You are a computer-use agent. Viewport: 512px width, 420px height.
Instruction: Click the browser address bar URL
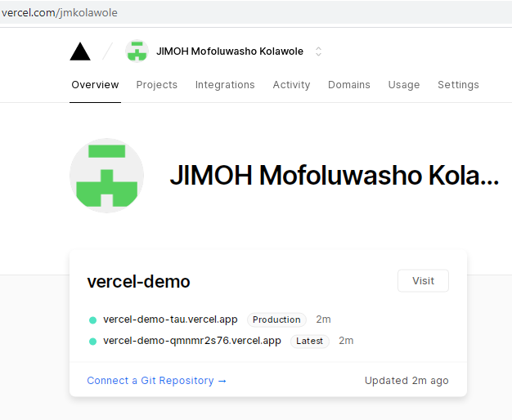click(60, 12)
